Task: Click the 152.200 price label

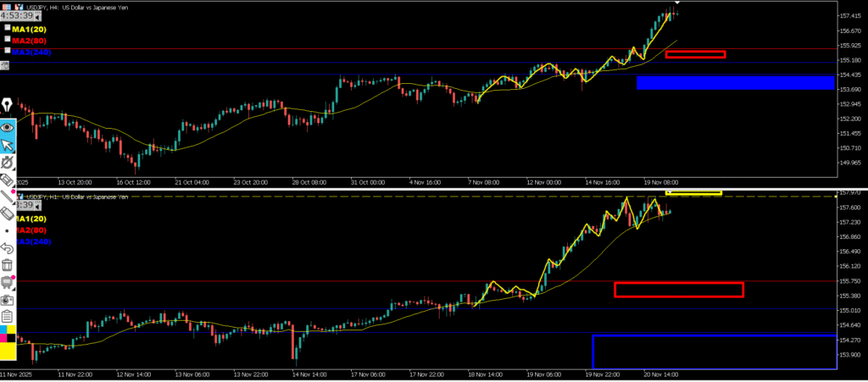Action: 851,119
